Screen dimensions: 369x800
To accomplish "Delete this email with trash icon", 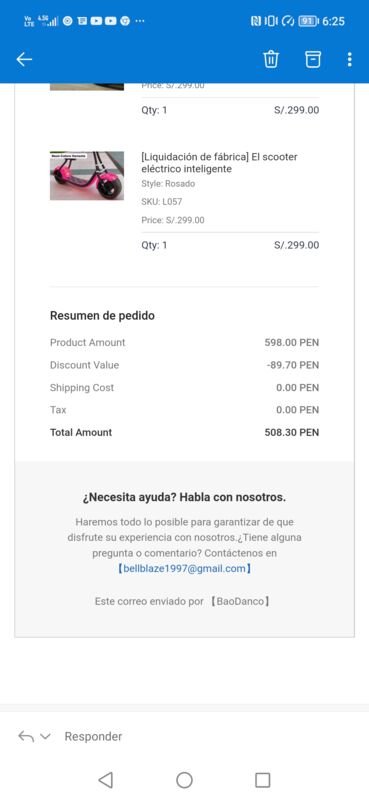I will (271, 59).
